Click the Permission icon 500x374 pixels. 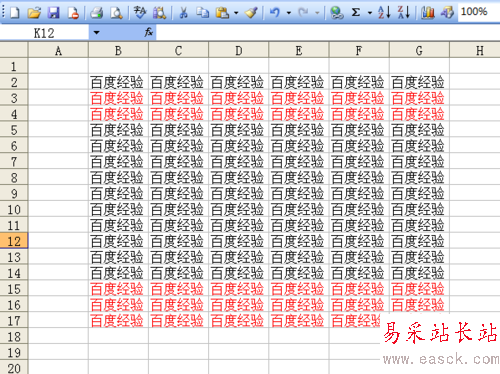[x=73, y=13]
